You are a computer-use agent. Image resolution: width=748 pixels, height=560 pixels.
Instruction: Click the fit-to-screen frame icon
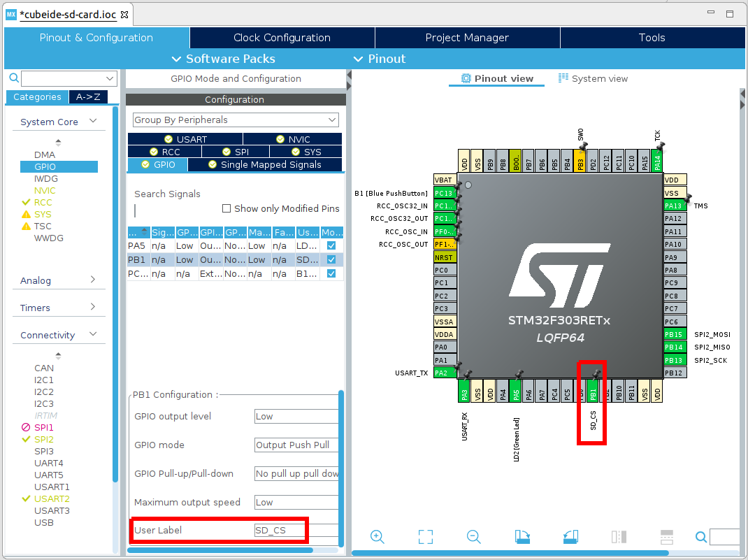[426, 536]
